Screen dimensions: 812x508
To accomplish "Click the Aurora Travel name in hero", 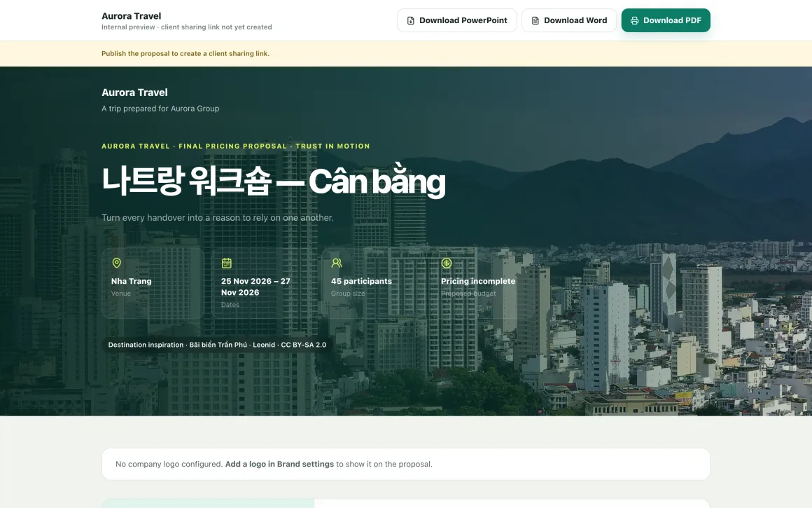I will (134, 92).
